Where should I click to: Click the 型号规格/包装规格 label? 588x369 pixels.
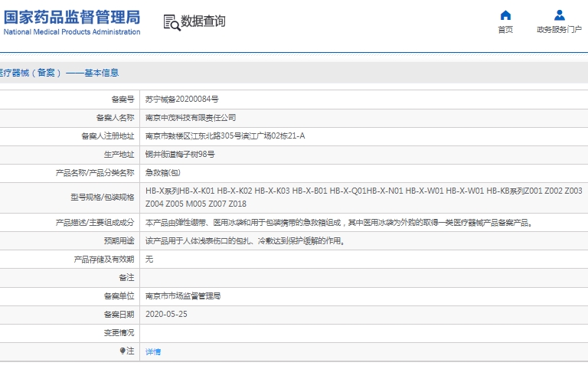point(103,198)
